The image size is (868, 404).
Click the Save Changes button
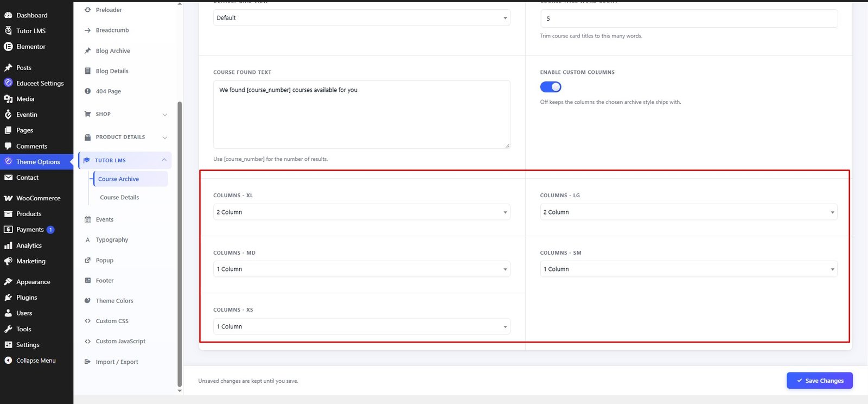tap(820, 381)
